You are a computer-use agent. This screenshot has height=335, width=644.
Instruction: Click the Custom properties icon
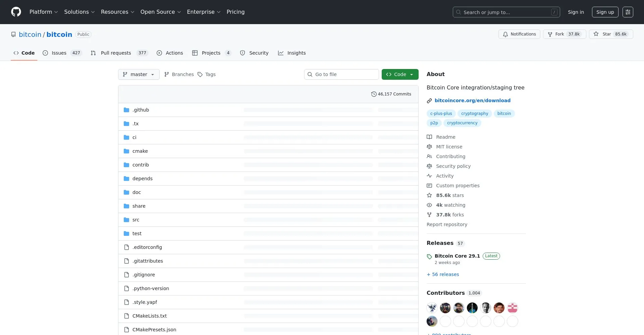tap(429, 186)
